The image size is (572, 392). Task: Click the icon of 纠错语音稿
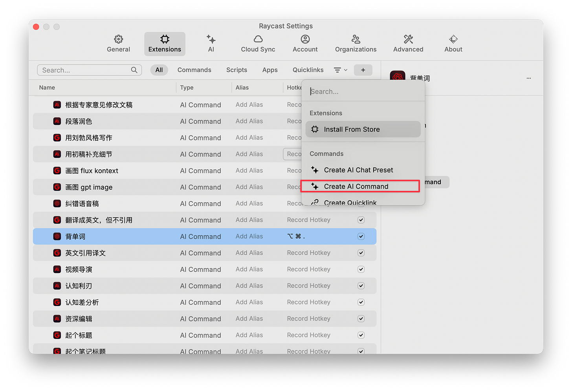(x=57, y=203)
